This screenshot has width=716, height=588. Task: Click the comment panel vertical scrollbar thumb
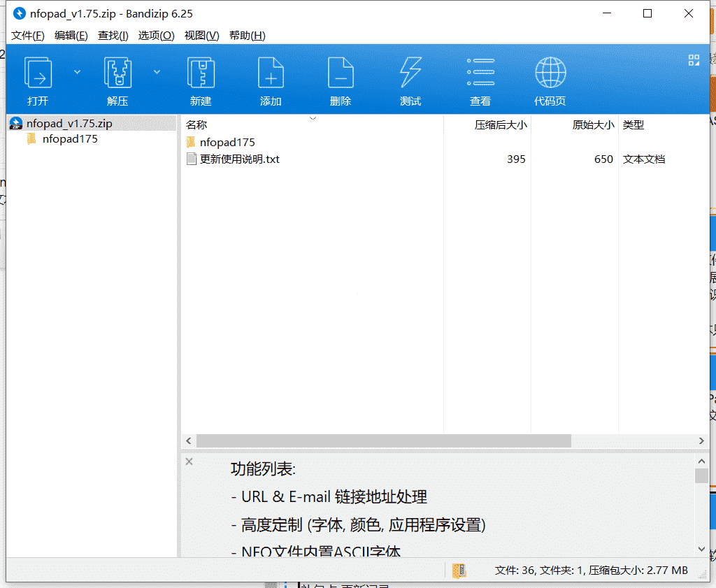701,475
